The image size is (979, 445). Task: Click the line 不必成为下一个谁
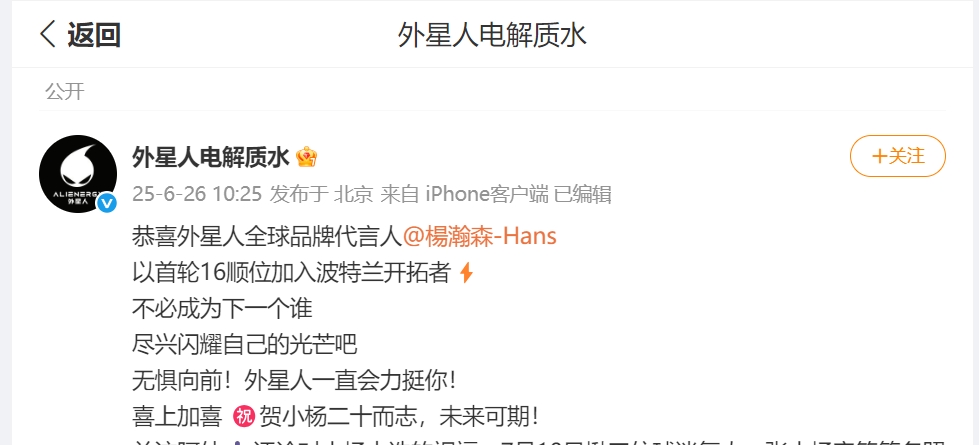tap(222, 308)
